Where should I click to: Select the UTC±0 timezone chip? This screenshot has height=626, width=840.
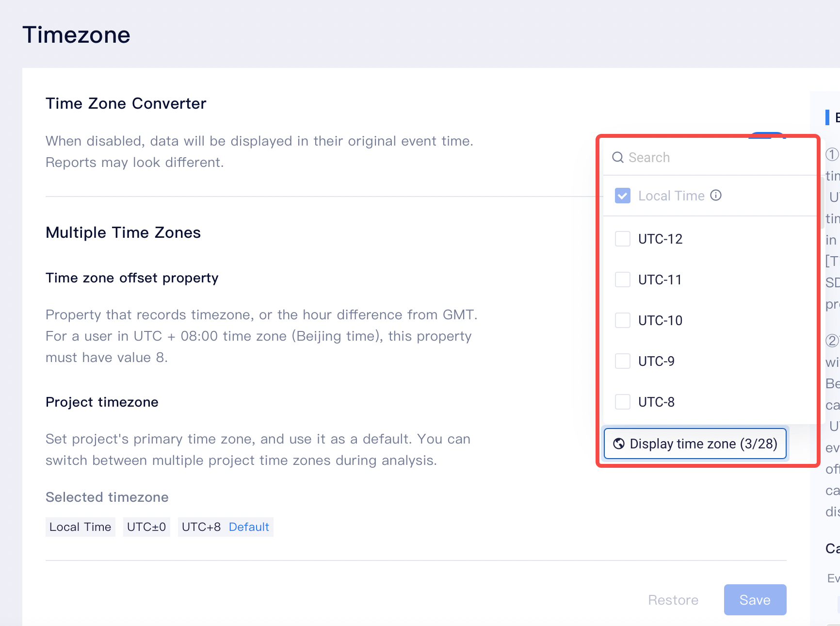146,527
